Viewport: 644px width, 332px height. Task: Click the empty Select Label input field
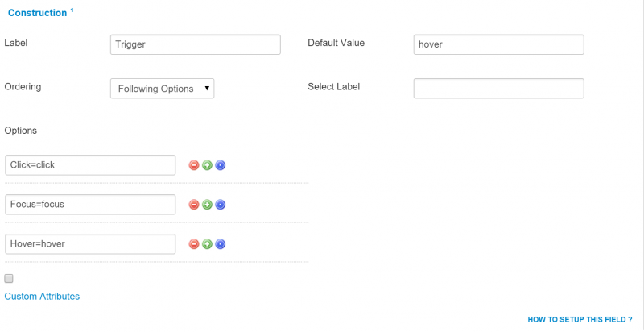(498, 89)
